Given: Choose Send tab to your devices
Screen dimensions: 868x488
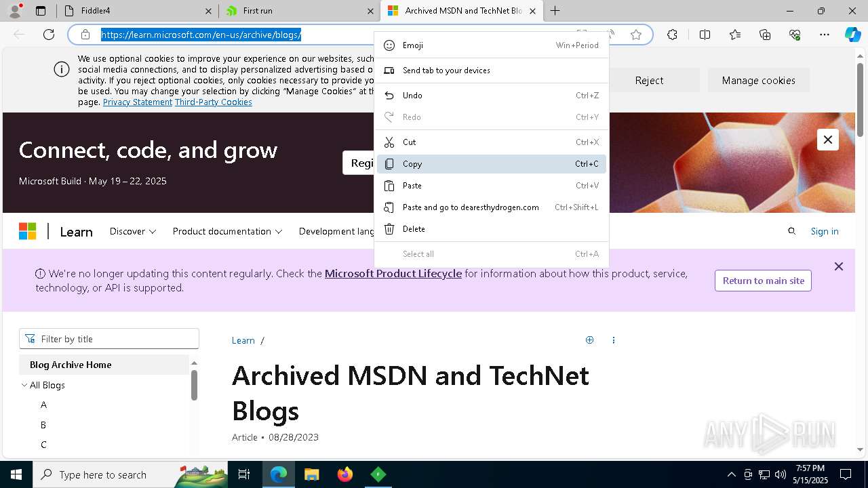Looking at the screenshot, I should (492, 70).
